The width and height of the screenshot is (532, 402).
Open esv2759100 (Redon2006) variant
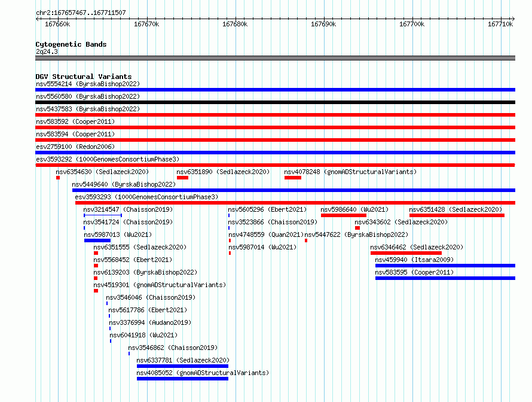[x=75, y=147]
